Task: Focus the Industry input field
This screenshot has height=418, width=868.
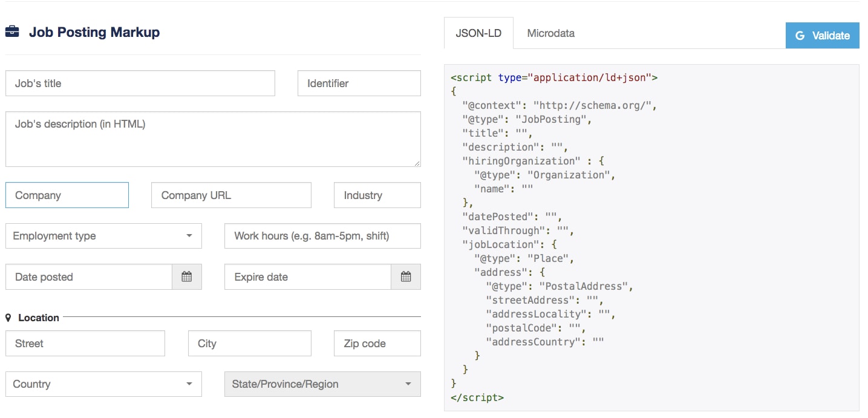Action: click(376, 195)
